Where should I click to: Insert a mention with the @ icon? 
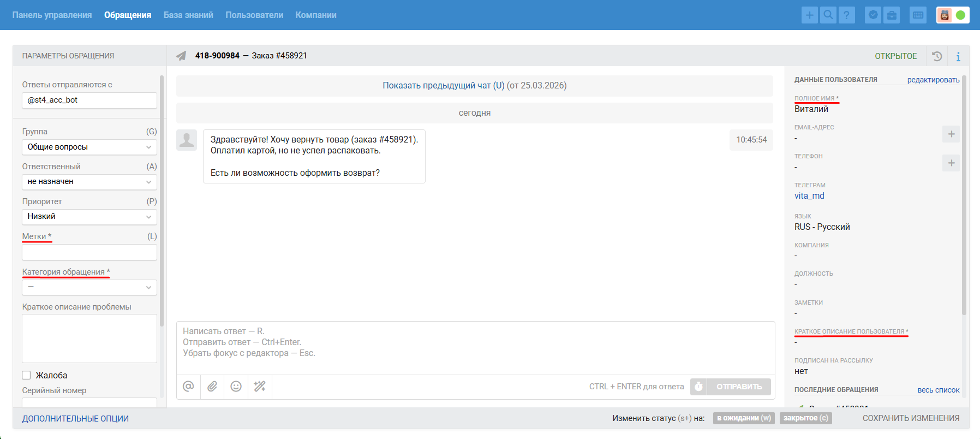pos(188,387)
